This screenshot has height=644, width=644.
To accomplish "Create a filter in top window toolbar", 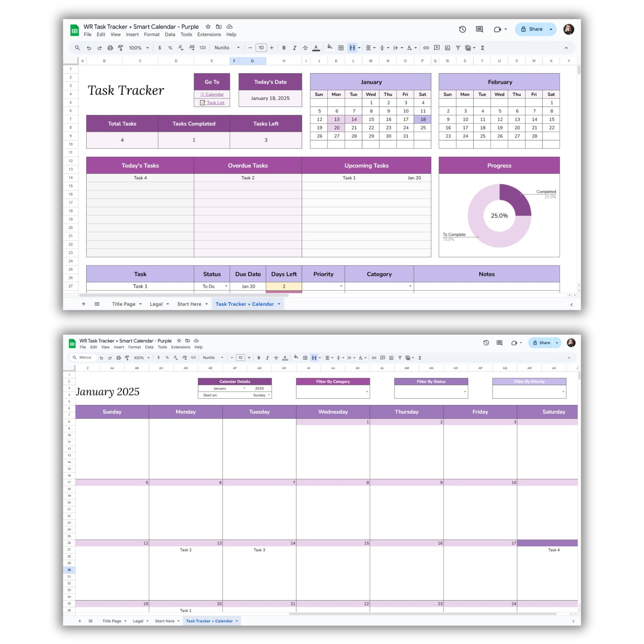I will [x=458, y=48].
